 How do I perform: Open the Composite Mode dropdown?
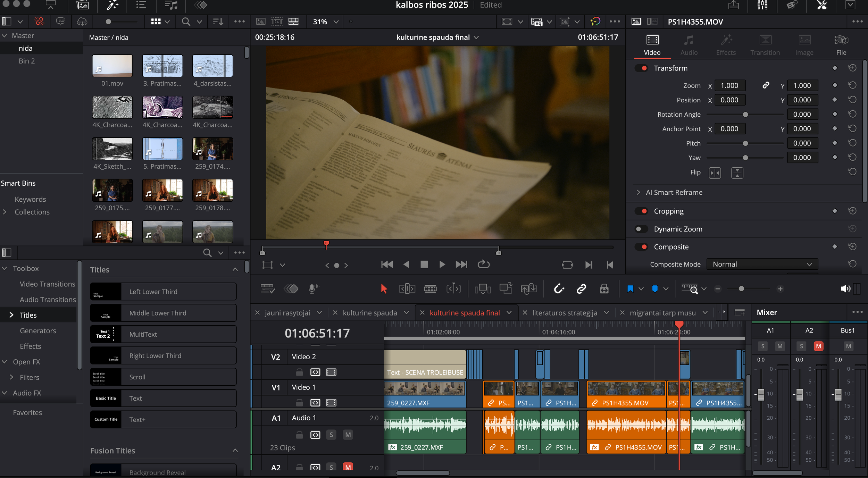(x=762, y=264)
